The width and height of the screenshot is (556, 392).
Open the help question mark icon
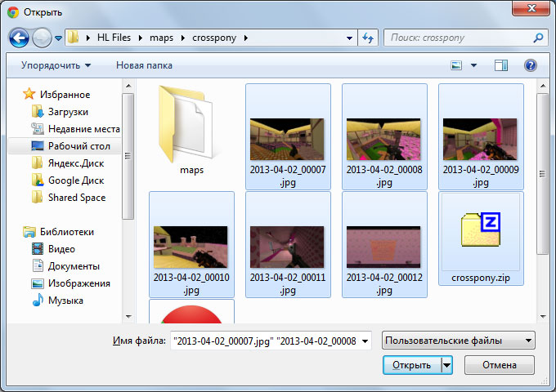tap(530, 65)
